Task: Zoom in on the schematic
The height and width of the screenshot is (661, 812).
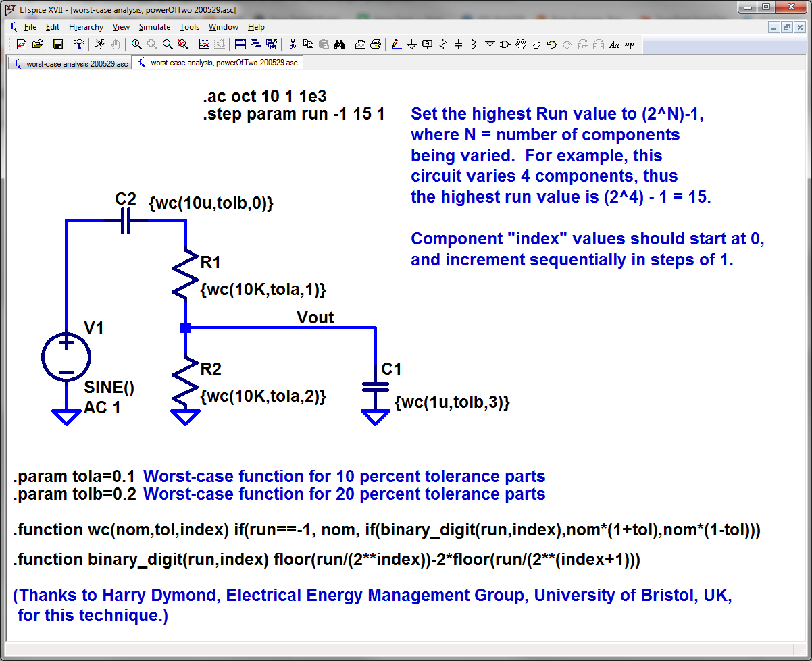Action: pos(137,45)
